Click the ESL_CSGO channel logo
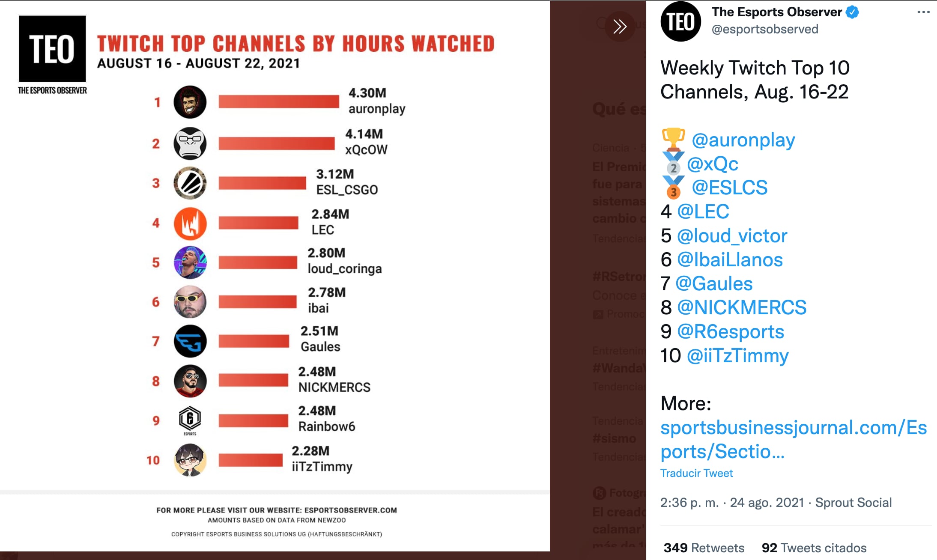937x560 pixels. pyautogui.click(x=190, y=183)
